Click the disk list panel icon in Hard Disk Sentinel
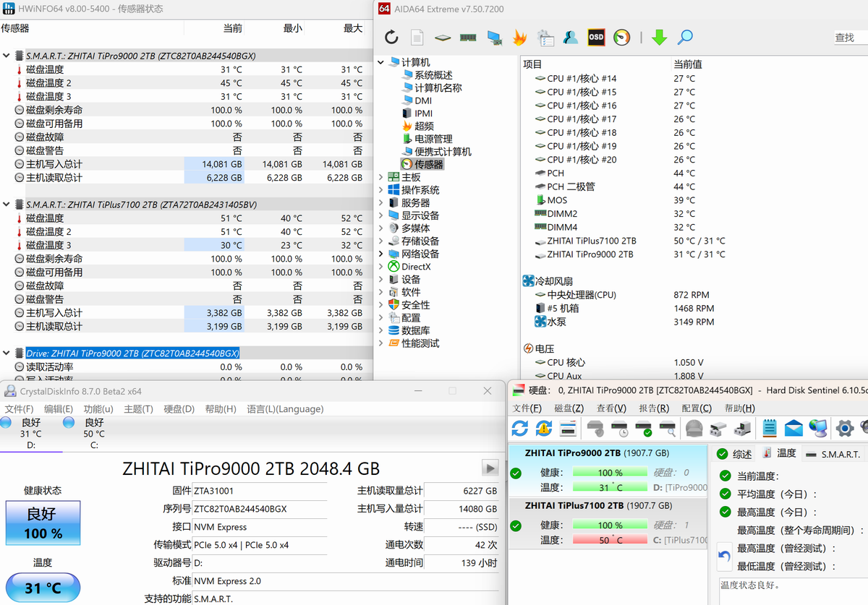The height and width of the screenshot is (605, 868). coord(568,429)
